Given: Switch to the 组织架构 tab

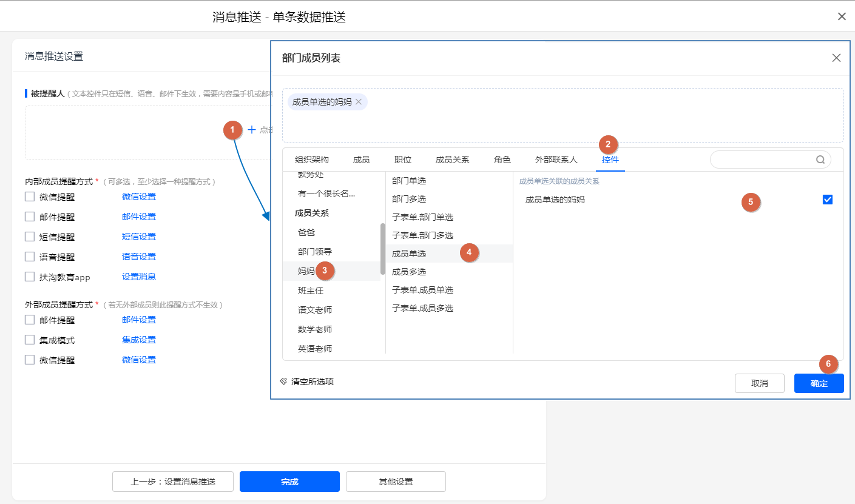Looking at the screenshot, I should tap(312, 160).
